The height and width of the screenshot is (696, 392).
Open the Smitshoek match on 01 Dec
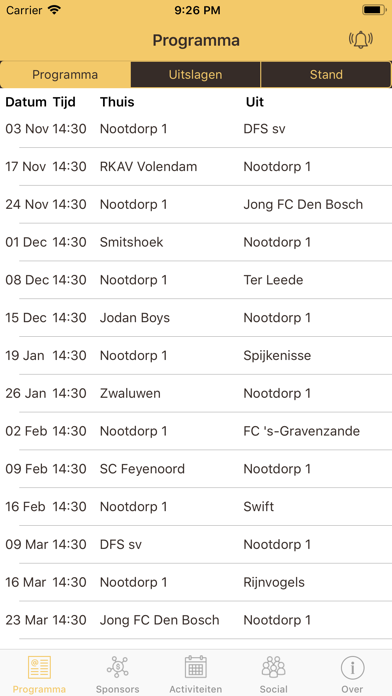[196, 242]
